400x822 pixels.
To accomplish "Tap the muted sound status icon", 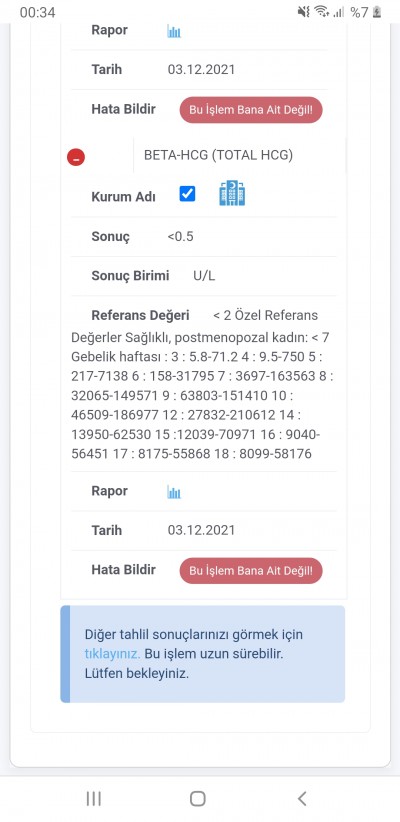I will point(304,12).
